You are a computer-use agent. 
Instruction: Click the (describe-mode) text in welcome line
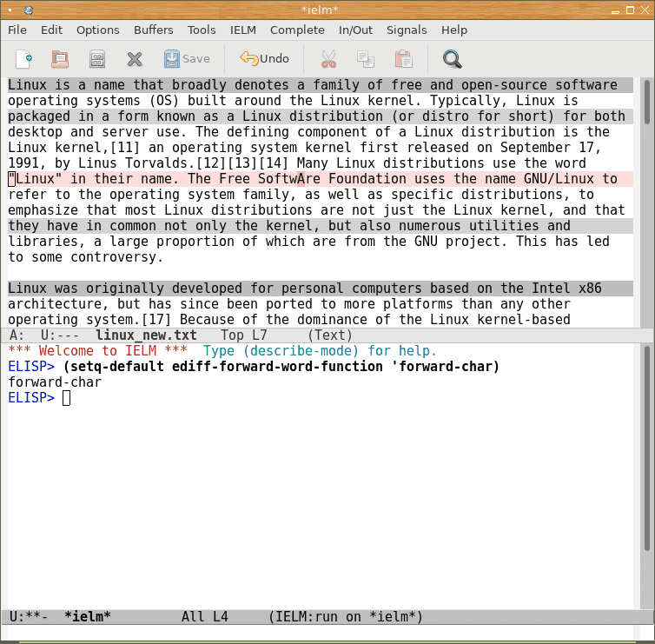[301, 351]
